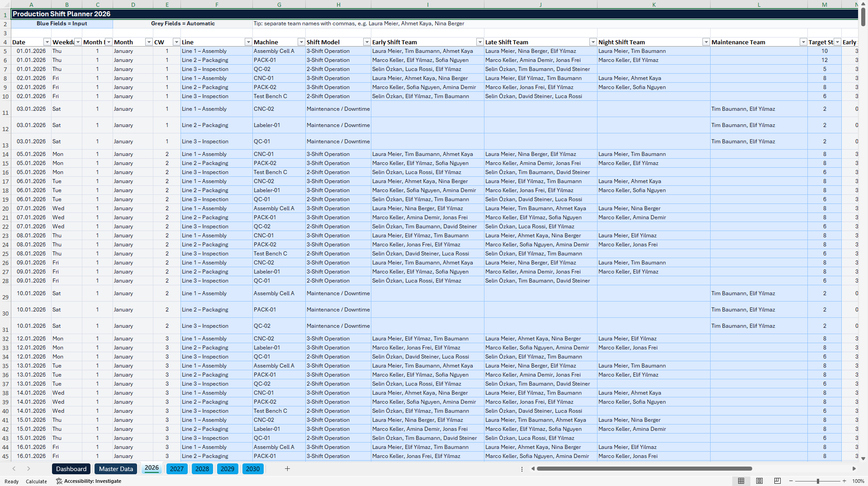This screenshot has width=868, height=486.
Task: Open the Shift Model filter dropdown
Action: pos(366,42)
